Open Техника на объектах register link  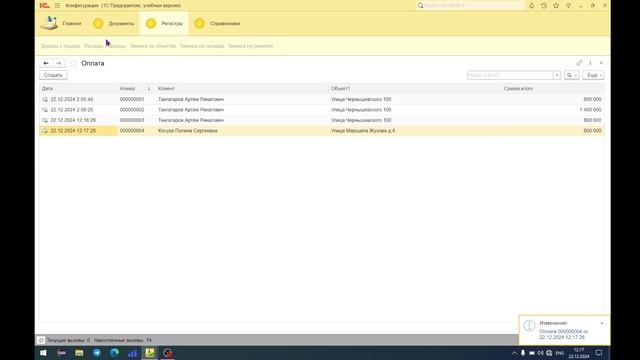153,46
